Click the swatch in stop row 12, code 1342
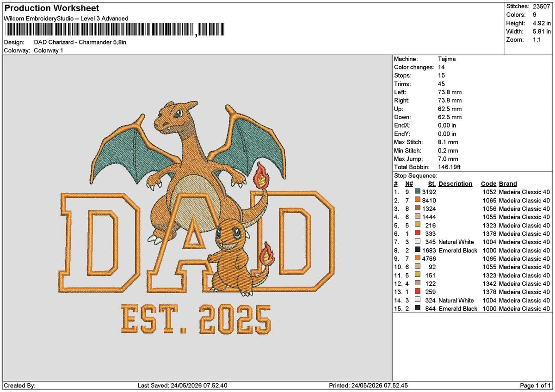 pos(418,283)
